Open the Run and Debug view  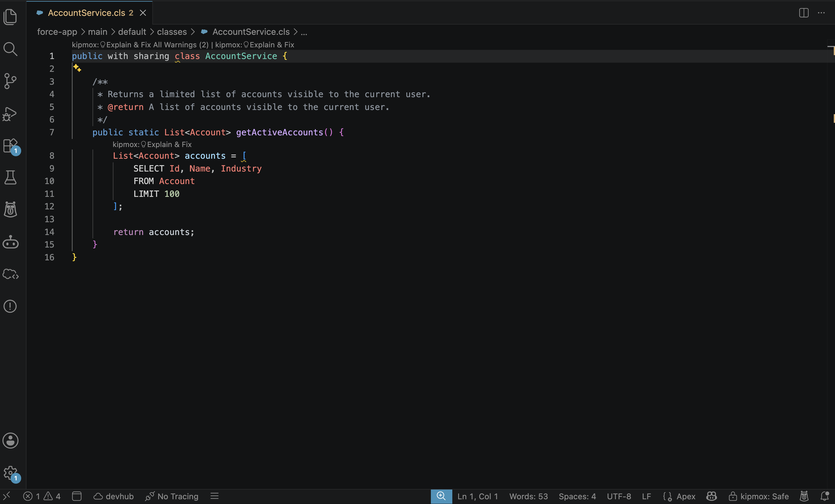coord(10,114)
